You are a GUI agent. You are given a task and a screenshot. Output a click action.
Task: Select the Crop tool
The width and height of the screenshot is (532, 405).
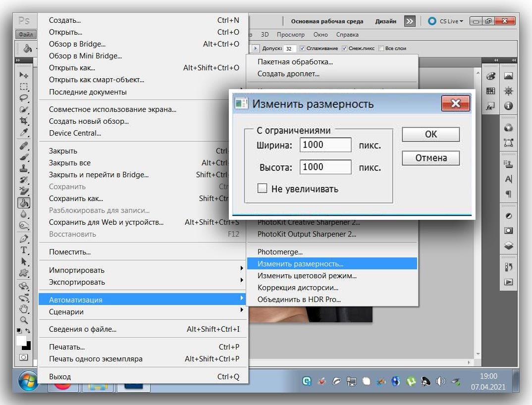tap(23, 121)
